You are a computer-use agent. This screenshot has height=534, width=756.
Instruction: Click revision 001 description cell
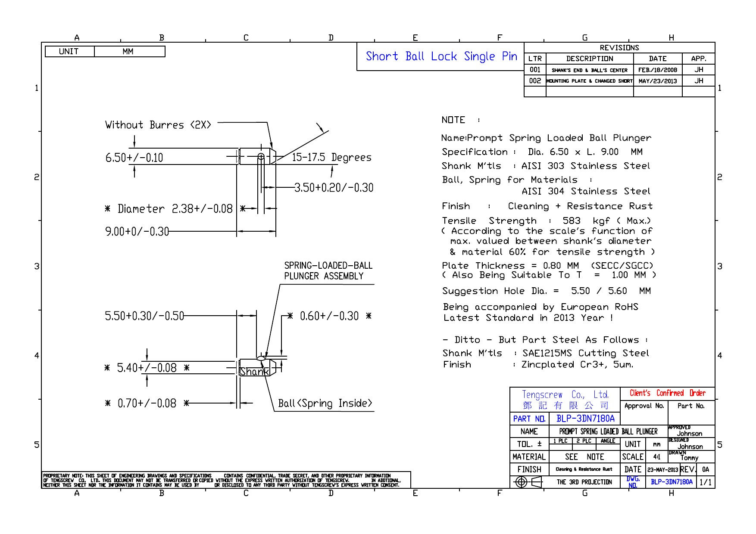589,70
